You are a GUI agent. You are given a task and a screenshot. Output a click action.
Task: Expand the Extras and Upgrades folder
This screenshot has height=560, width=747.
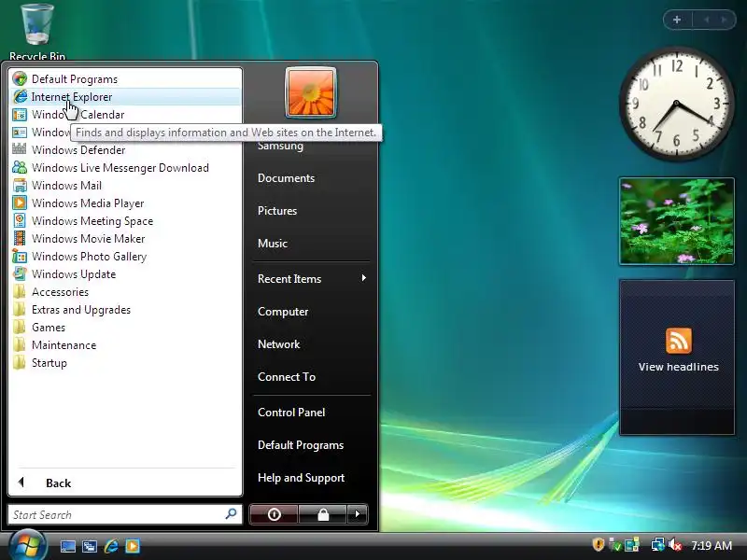[x=125, y=310]
